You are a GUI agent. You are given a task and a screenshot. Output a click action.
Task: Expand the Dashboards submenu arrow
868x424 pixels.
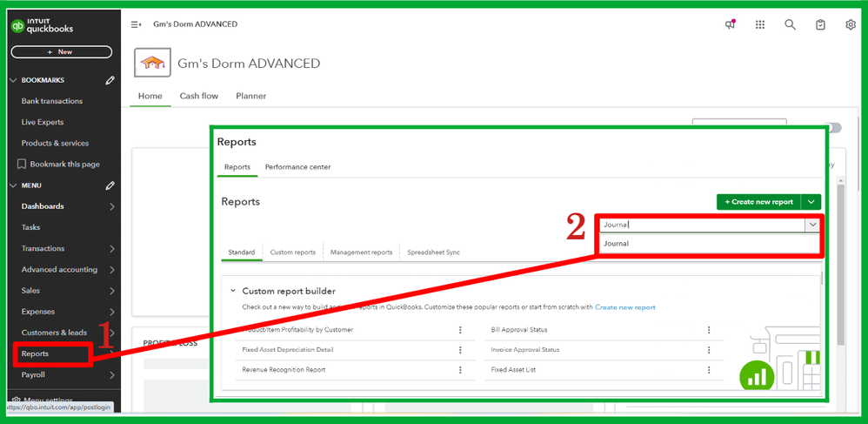point(112,206)
